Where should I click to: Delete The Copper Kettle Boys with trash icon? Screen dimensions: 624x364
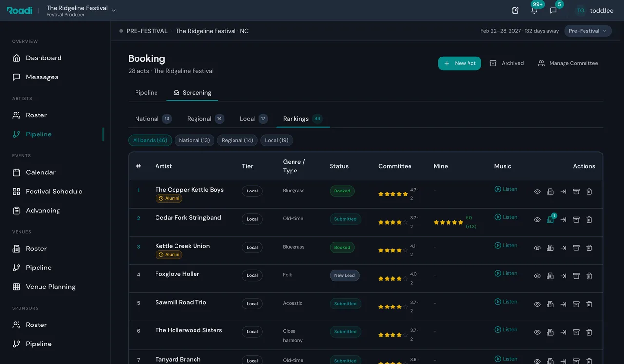click(x=589, y=192)
